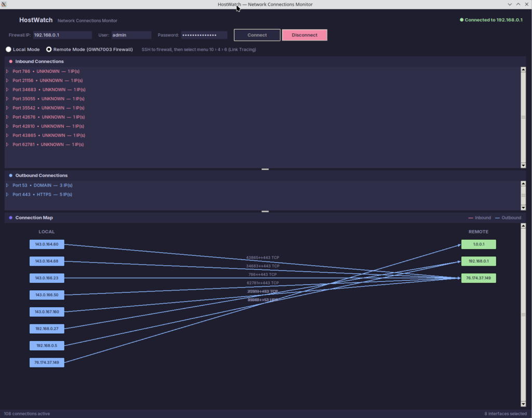This screenshot has width=532, height=418.
Task: Select Remote Mode (GWN7003 Firewall) option
Action: [x=49, y=49]
